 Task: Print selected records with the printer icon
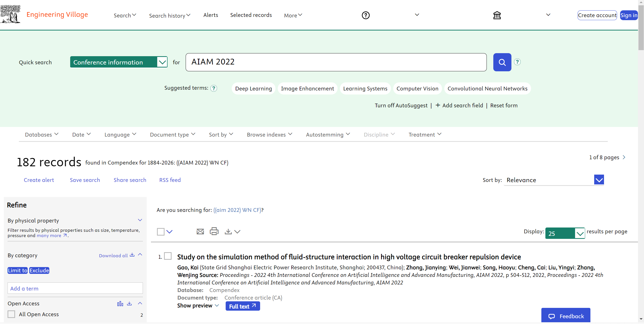coord(214,231)
